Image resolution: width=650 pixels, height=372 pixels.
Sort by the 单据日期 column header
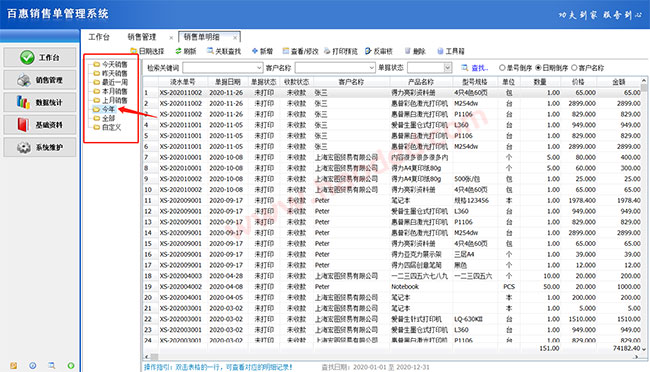click(x=228, y=82)
